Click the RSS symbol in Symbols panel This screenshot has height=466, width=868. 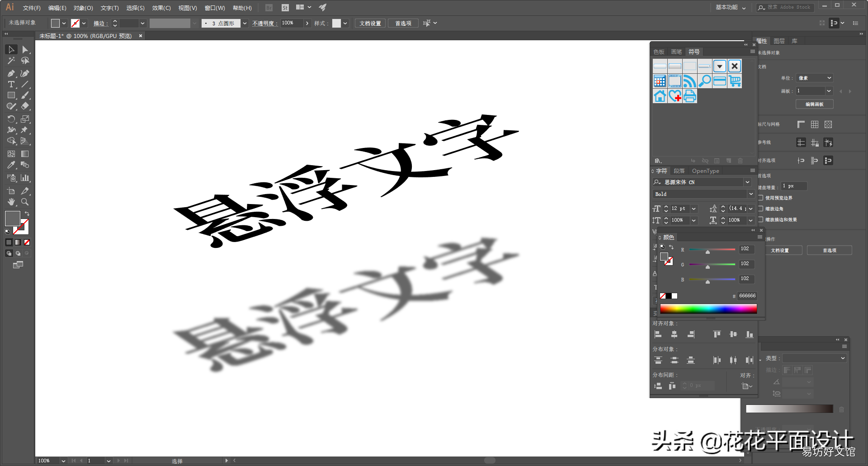coord(690,81)
